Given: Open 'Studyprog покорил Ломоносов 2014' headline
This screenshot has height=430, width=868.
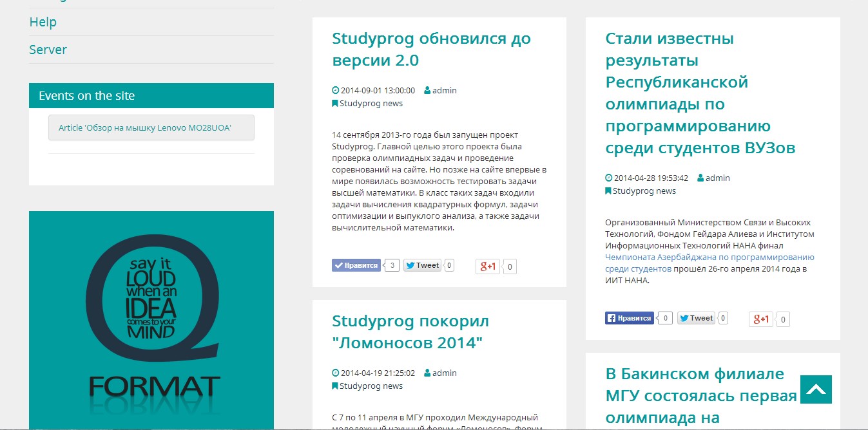Looking at the screenshot, I should [x=410, y=332].
